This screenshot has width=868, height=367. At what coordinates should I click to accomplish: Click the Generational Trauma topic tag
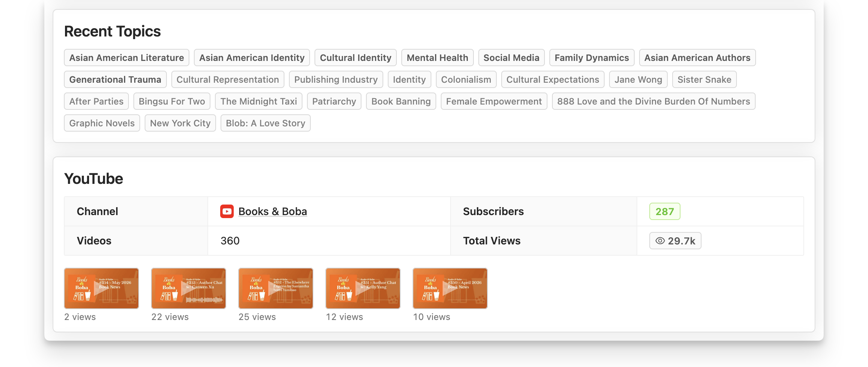(x=115, y=79)
